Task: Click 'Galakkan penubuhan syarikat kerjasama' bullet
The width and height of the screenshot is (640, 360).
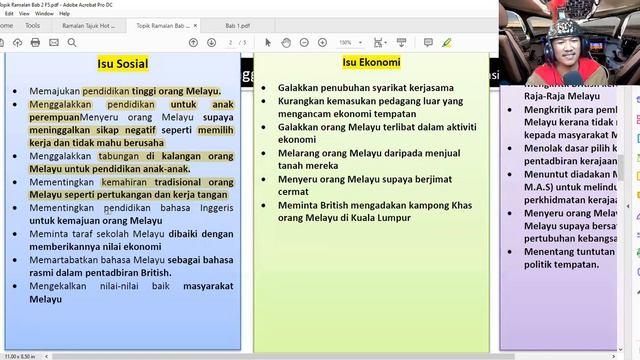Action: tap(366, 88)
